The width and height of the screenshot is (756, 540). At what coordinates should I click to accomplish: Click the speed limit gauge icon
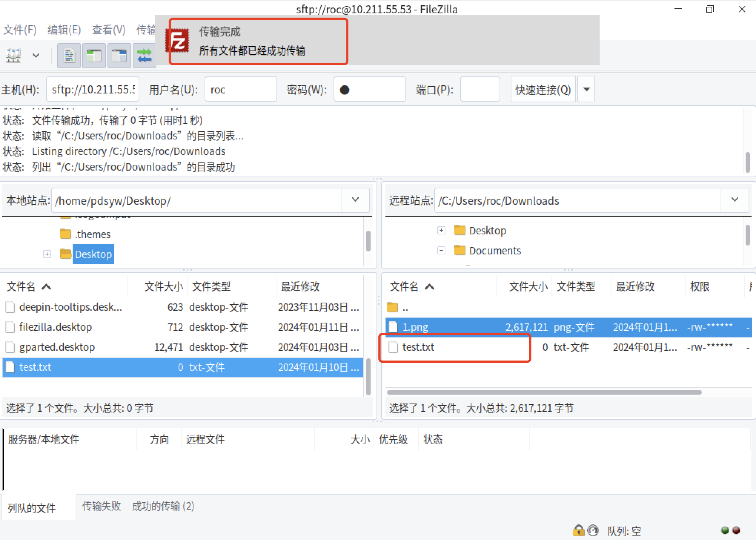pos(593,531)
